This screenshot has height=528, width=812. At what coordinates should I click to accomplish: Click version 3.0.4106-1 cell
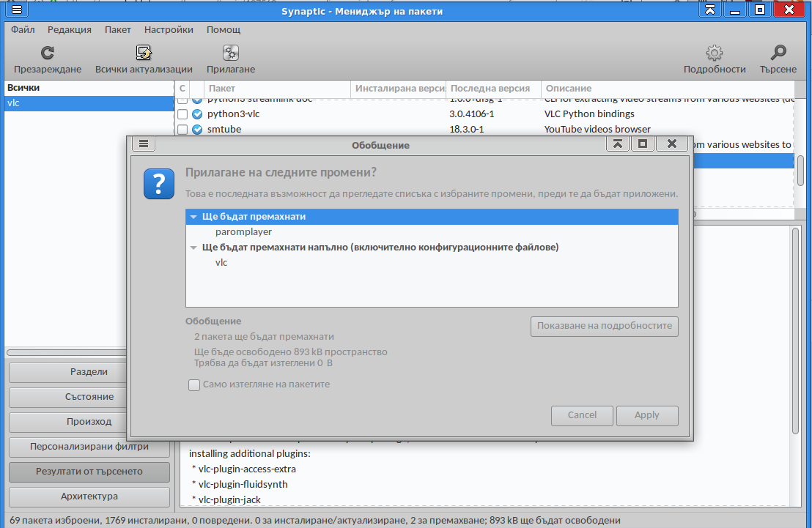click(x=471, y=114)
